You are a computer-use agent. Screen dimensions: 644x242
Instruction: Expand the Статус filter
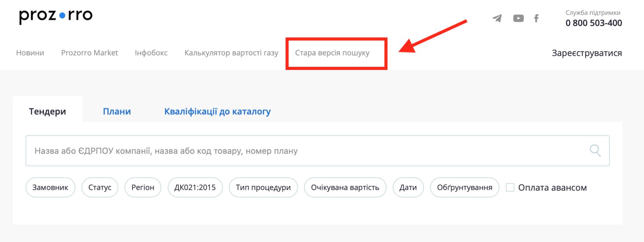[100, 188]
